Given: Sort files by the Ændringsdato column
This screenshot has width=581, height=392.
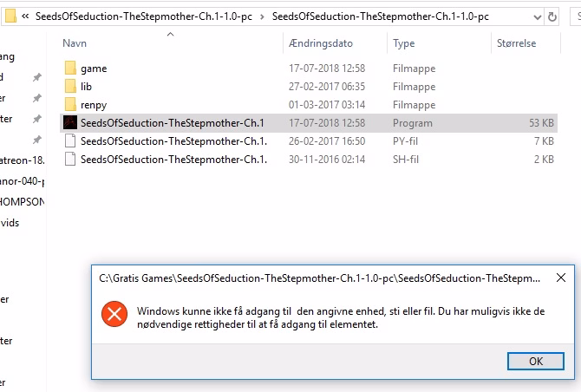Looking at the screenshot, I should (x=321, y=43).
